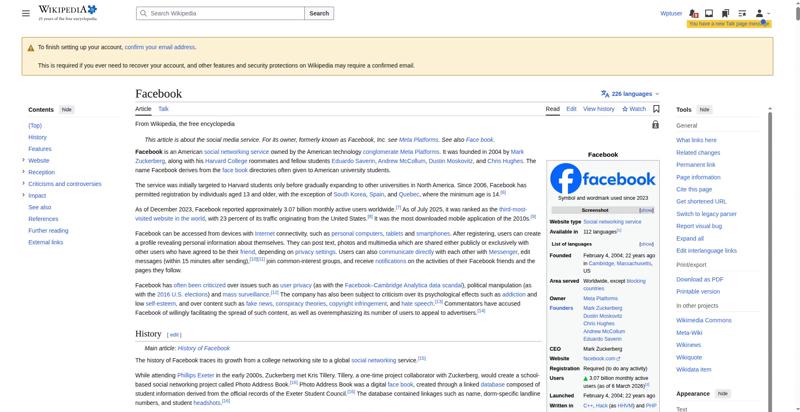Open Page information in Tools

point(698,177)
